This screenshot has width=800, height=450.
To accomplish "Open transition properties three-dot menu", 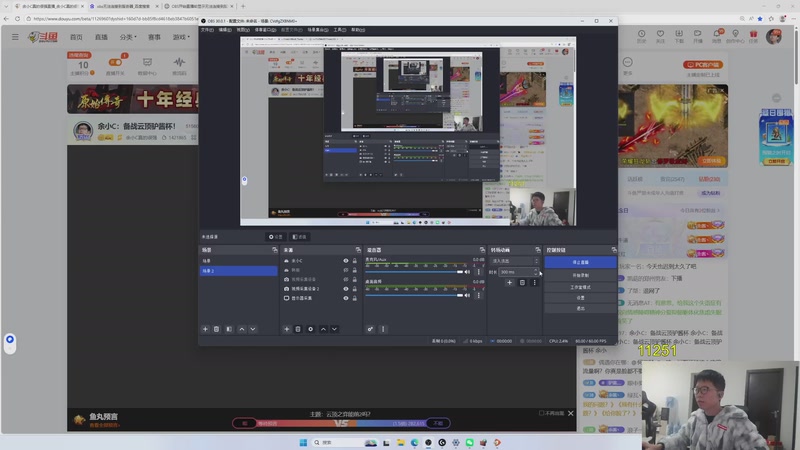I will point(534,282).
